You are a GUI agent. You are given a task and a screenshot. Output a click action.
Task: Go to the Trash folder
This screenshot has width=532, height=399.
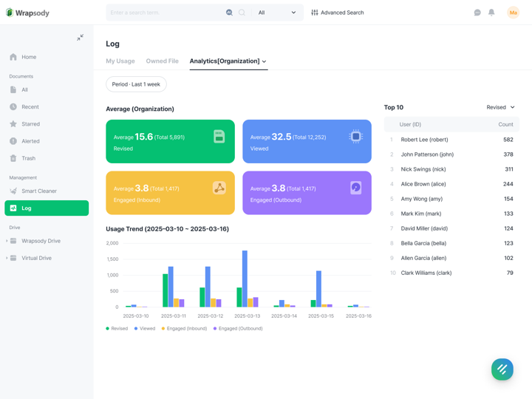click(x=28, y=158)
